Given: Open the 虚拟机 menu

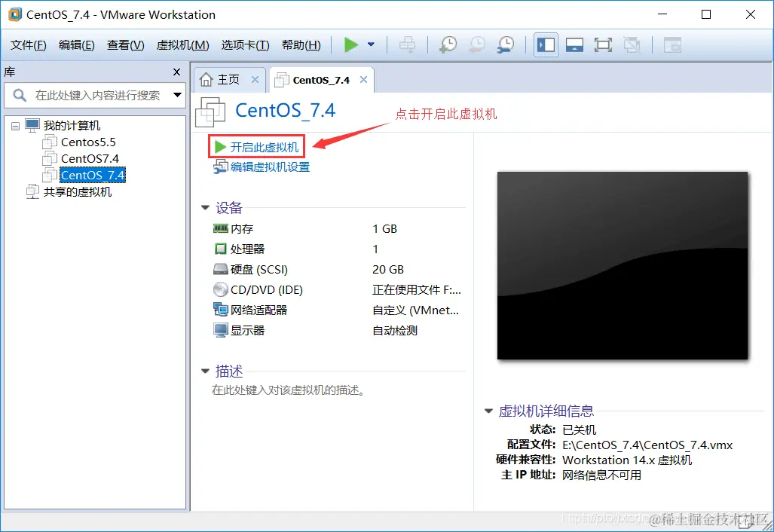Looking at the screenshot, I should pyautogui.click(x=181, y=44).
